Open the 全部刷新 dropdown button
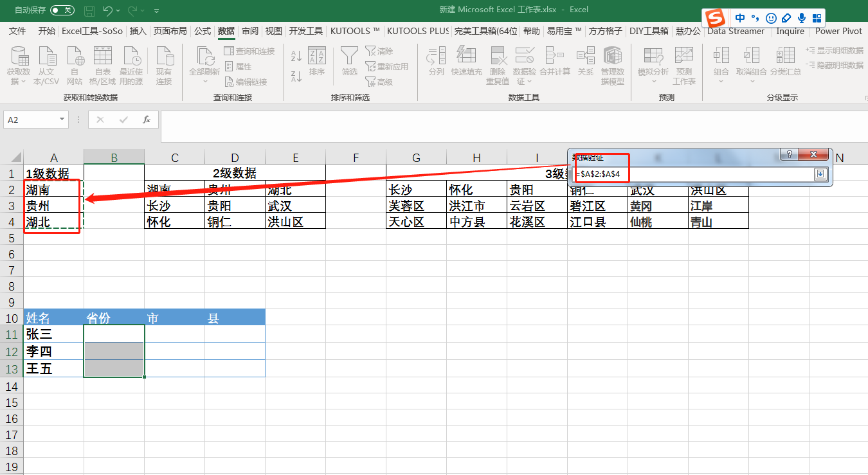Image resolution: width=868 pixels, height=475 pixels. [204, 66]
